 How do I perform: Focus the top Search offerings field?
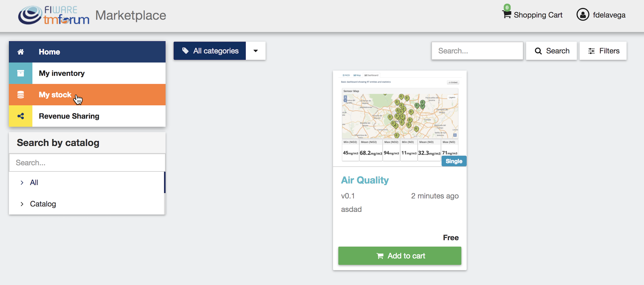477,51
